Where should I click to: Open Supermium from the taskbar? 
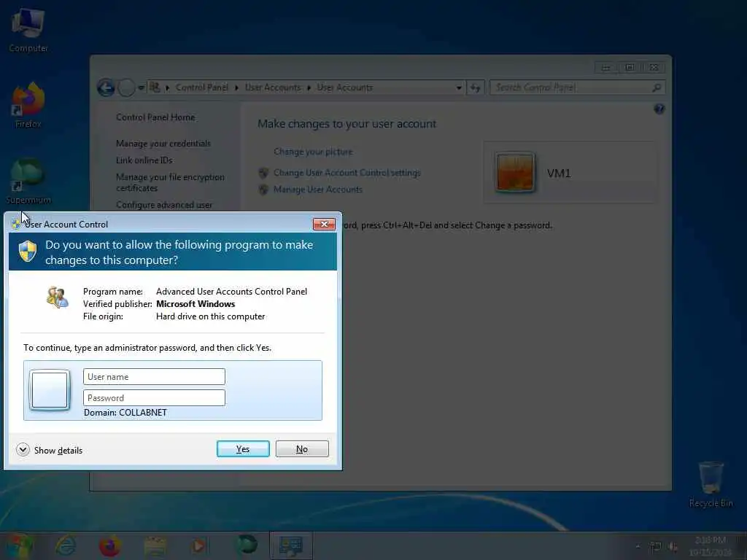[x=247, y=544]
